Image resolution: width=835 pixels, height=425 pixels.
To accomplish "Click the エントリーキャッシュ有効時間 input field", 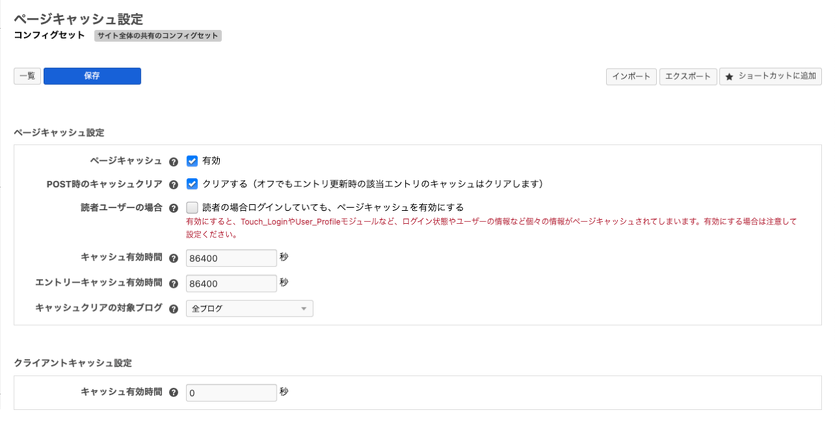I will pos(231,283).
